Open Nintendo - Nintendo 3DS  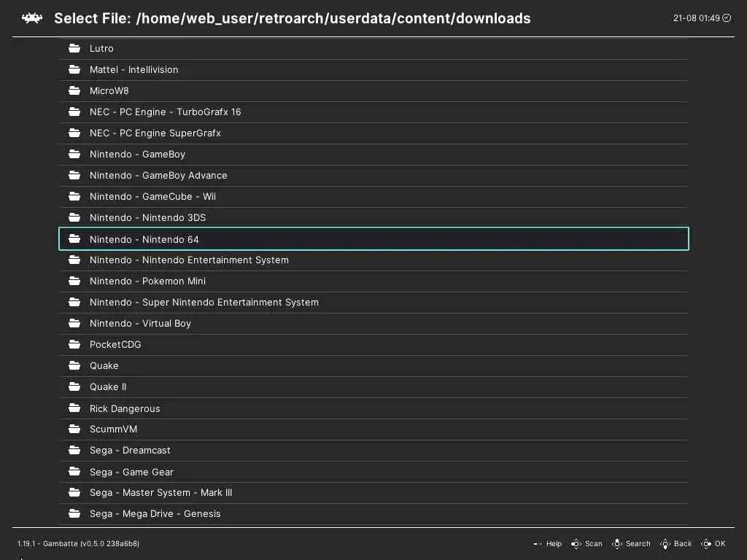373,217
